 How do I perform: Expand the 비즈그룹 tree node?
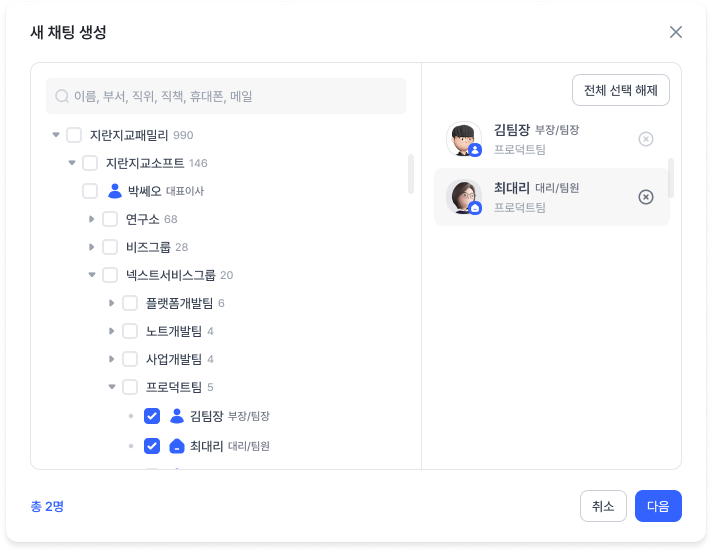(92, 247)
